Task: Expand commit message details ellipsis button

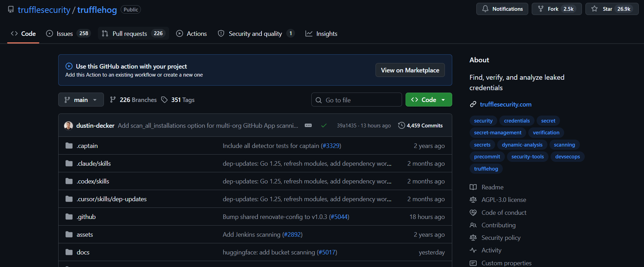Action: tap(308, 125)
